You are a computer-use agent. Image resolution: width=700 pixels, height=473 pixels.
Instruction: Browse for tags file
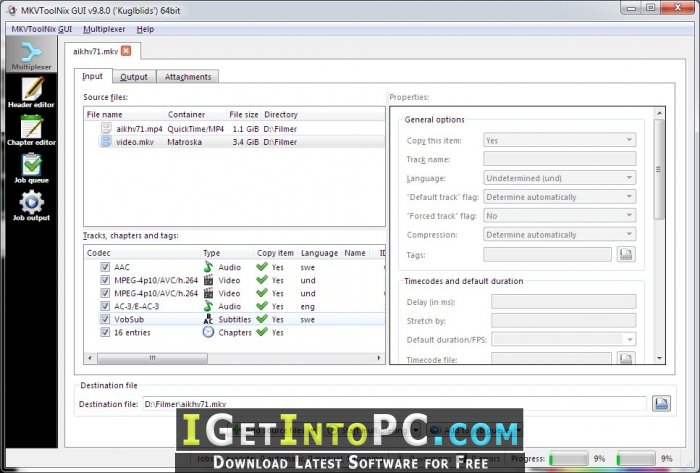626,255
